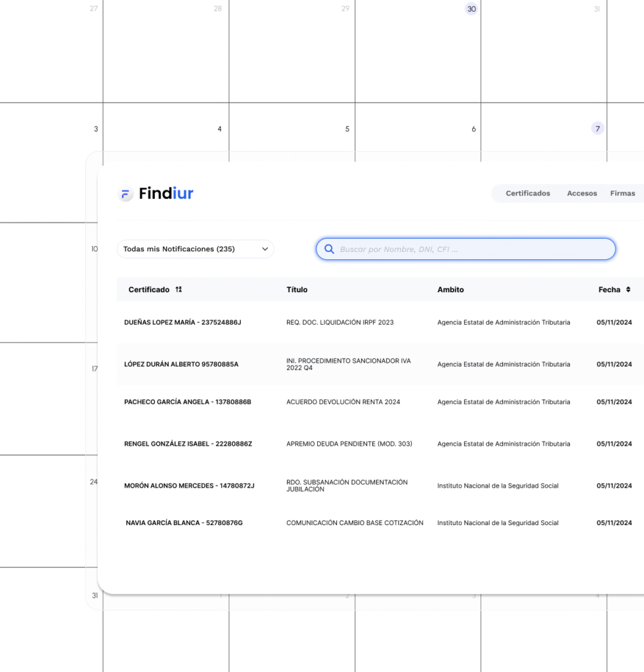Open APREMIO DEUDA PENDIENTE (MOD. 303) notification

click(349, 444)
